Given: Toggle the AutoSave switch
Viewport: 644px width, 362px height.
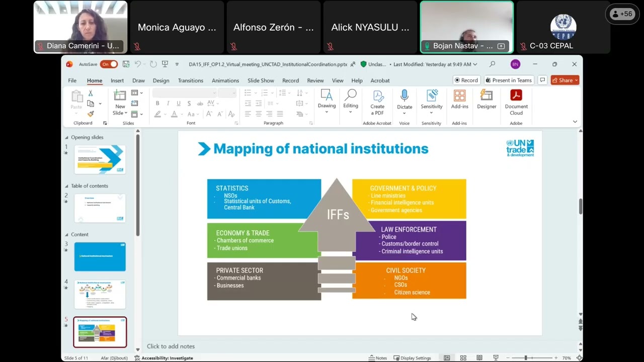Looking at the screenshot, I should click(109, 64).
